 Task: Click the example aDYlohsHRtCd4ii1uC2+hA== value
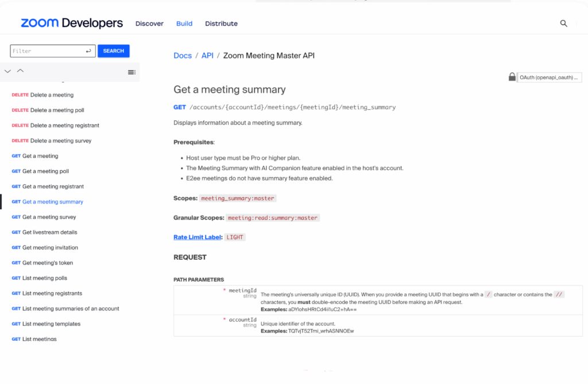[323, 309]
